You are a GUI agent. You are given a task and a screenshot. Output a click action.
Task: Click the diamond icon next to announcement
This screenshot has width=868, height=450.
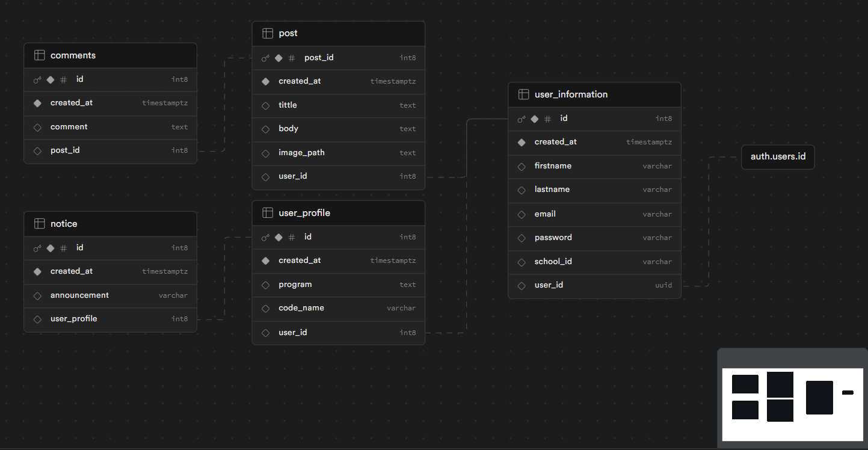(x=37, y=295)
